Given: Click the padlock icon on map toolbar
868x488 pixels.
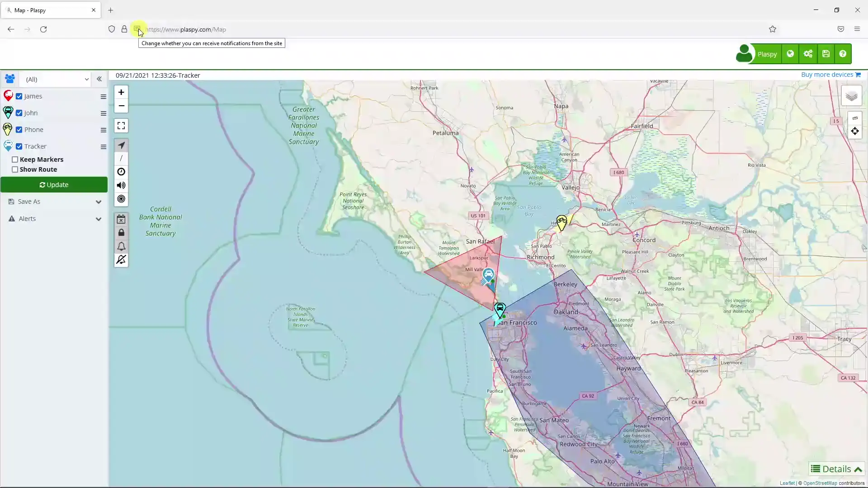Looking at the screenshot, I should 121,233.
